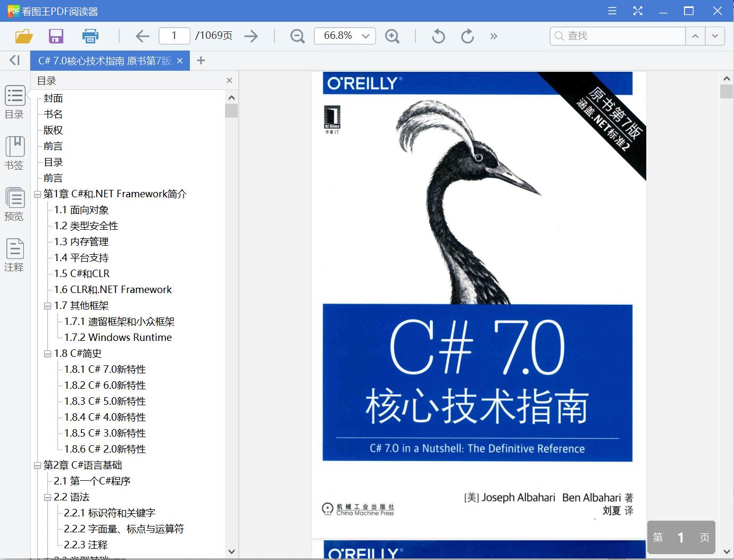Hide the 目录 contents panel

tap(229, 80)
